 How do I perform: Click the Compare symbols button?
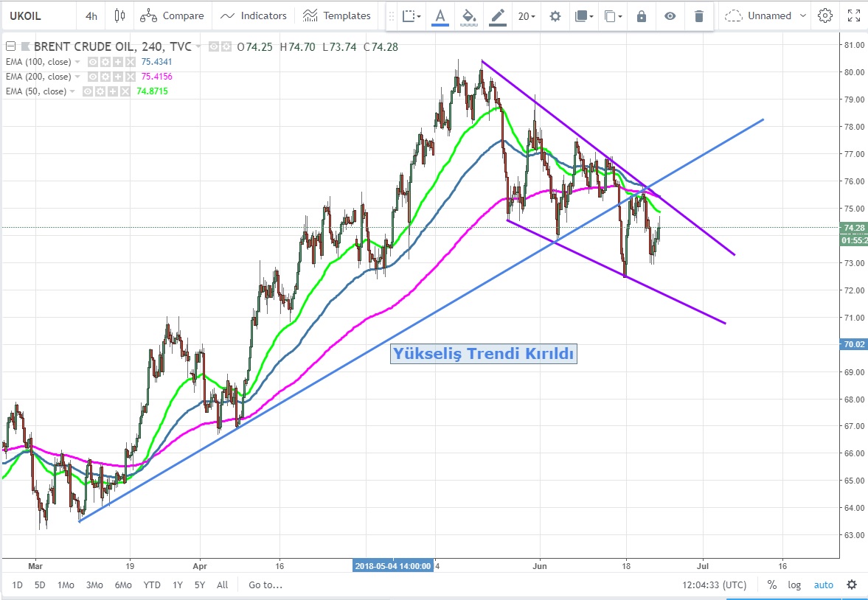click(x=172, y=15)
